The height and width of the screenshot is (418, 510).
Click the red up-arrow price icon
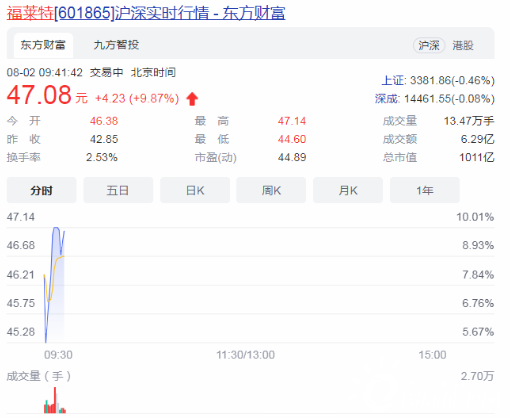192,99
